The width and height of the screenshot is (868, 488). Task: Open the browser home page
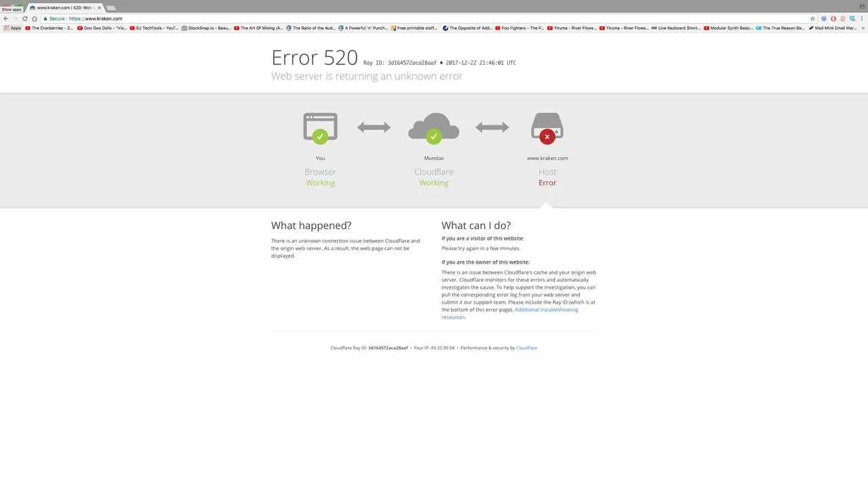coord(35,18)
